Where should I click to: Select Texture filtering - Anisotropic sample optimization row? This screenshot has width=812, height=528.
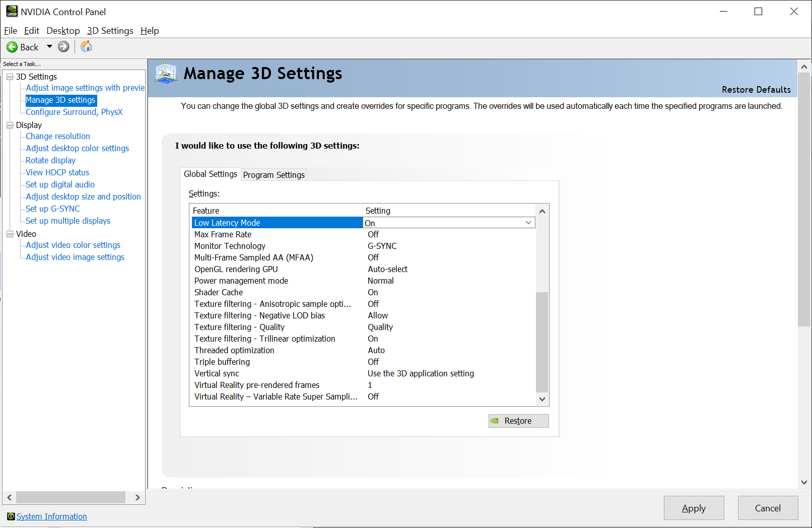363,304
